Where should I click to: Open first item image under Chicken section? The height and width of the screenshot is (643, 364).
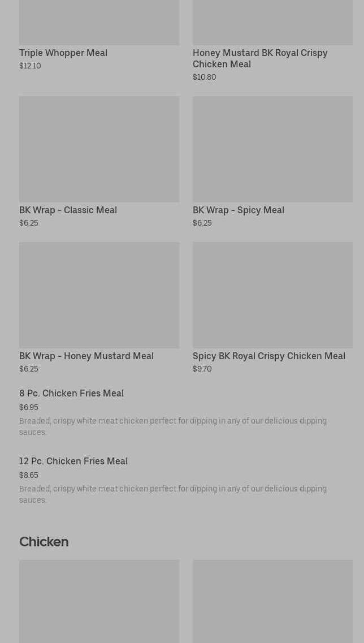(99, 601)
